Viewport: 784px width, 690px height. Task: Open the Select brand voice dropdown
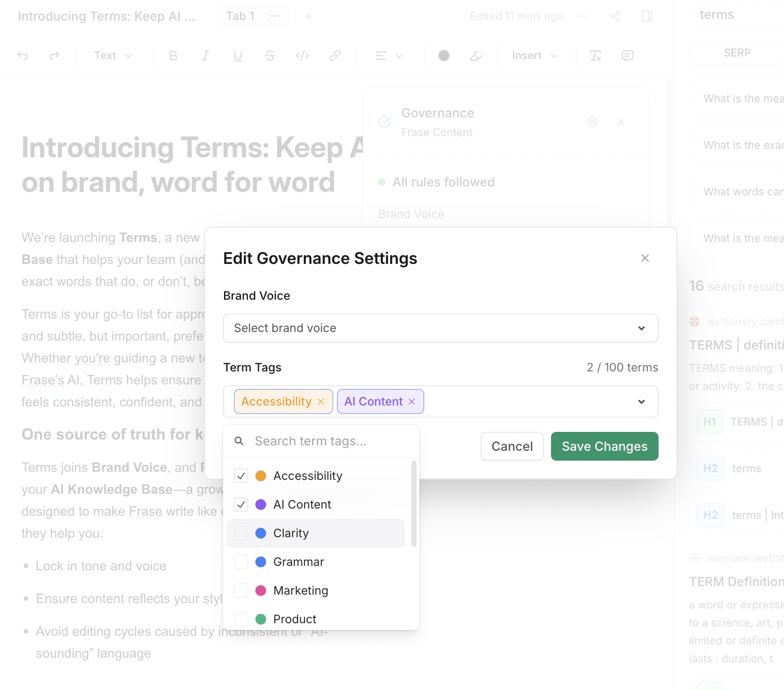click(441, 328)
